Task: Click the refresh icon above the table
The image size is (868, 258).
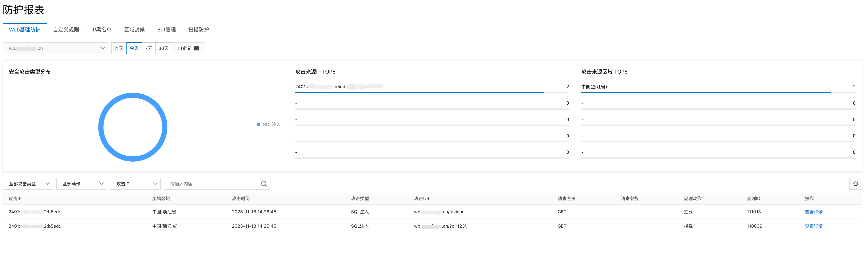Action: [855, 184]
